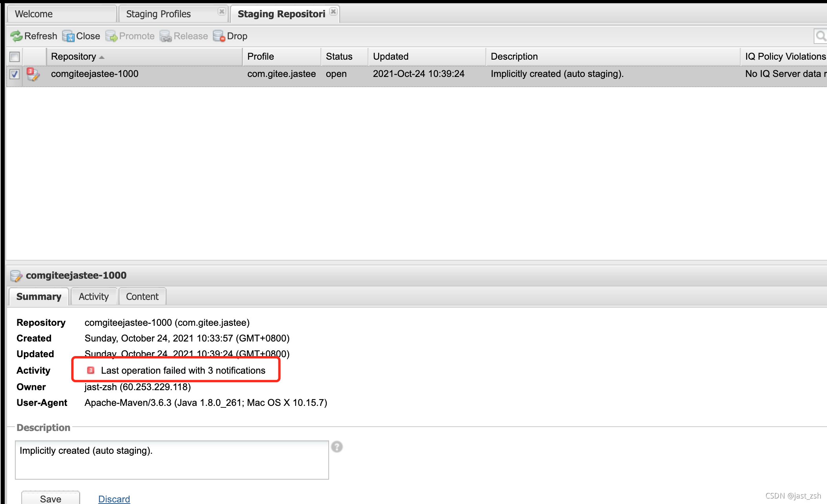827x504 pixels.
Task: Click the red failed notification icon in Activity row
Action: click(x=91, y=370)
